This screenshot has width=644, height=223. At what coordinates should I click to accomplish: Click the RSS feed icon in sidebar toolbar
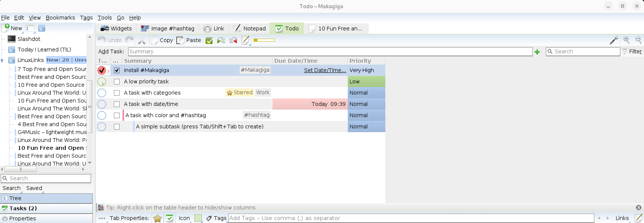click(x=42, y=28)
